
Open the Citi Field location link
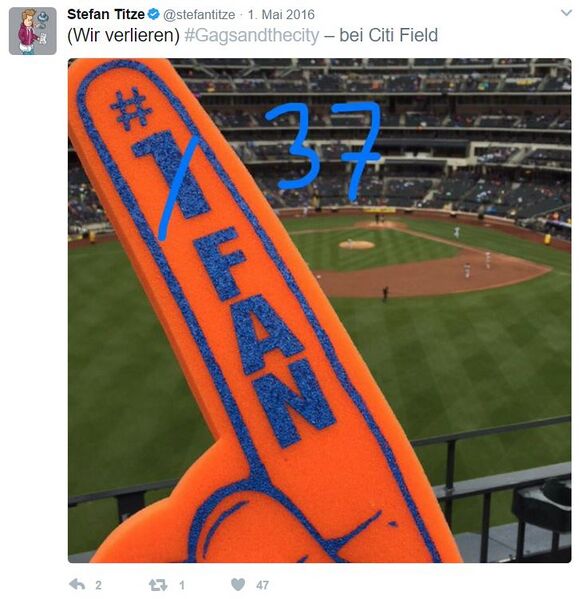pyautogui.click(x=403, y=35)
